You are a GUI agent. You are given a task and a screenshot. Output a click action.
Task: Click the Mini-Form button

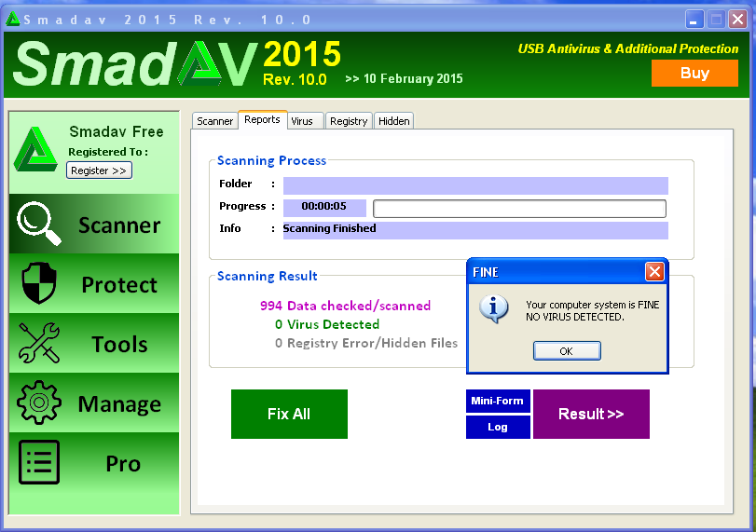click(498, 401)
